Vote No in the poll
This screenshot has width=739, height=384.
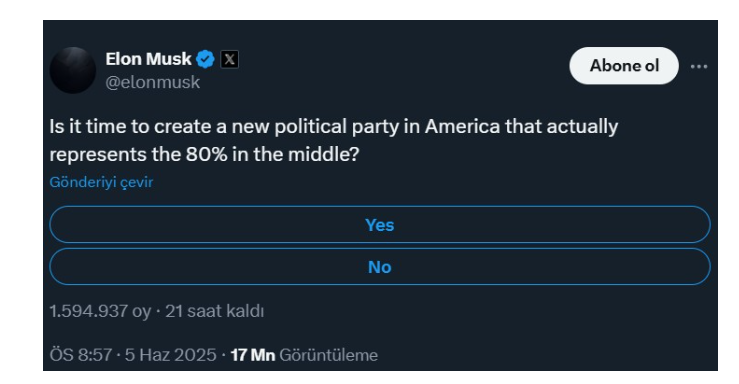coord(380,267)
